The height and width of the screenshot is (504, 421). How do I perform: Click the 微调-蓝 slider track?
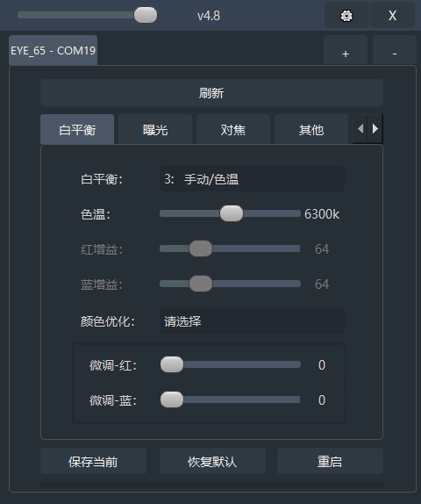point(231,400)
